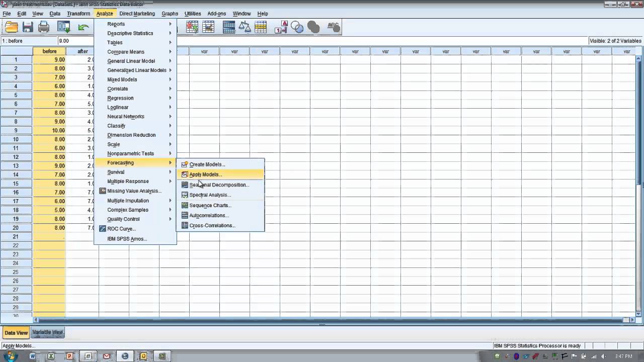Open Excel from the taskbar
Image resolution: width=644 pixels, height=362 pixels.
click(51, 356)
